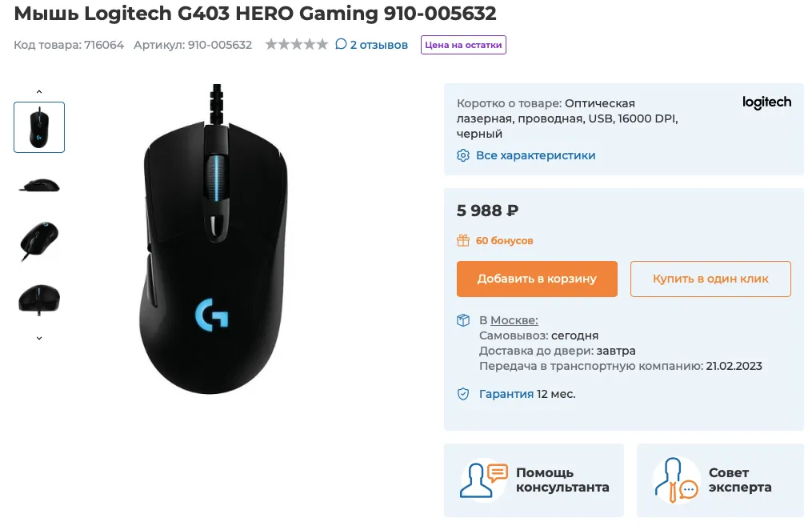
Task: Click the warranty shield icon
Action: click(x=463, y=395)
